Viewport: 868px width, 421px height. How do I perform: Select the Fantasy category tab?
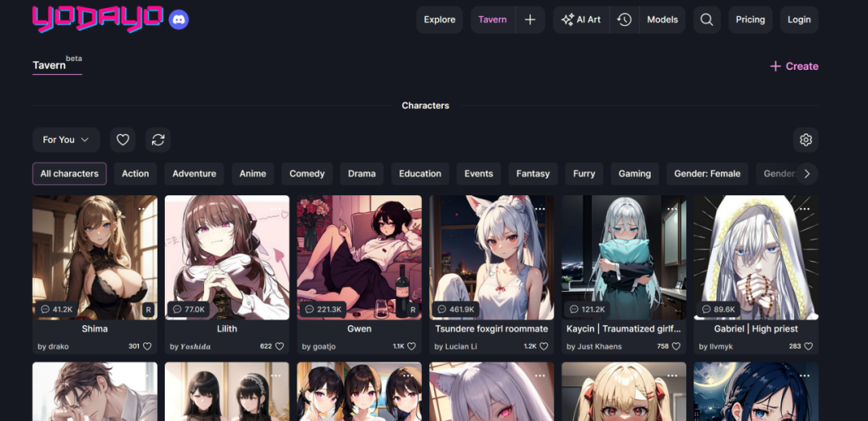click(533, 174)
